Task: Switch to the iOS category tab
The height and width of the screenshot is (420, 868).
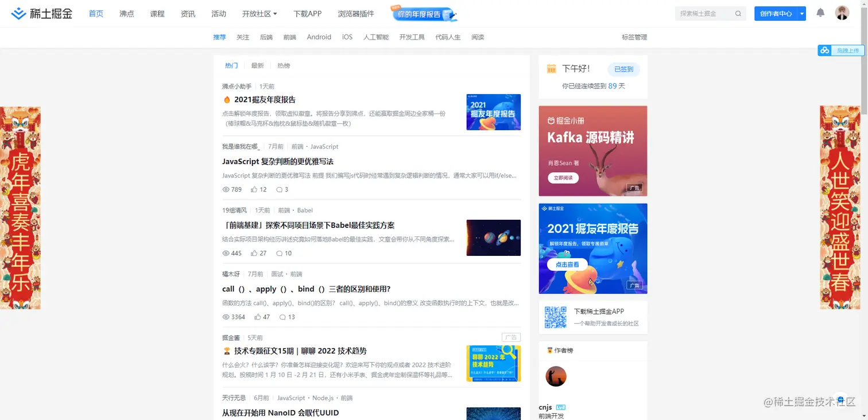Action: click(347, 37)
